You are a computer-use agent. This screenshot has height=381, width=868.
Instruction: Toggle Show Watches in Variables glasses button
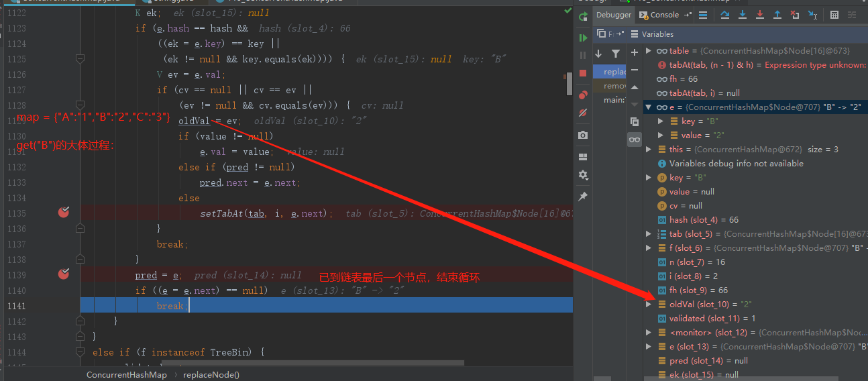(x=635, y=140)
